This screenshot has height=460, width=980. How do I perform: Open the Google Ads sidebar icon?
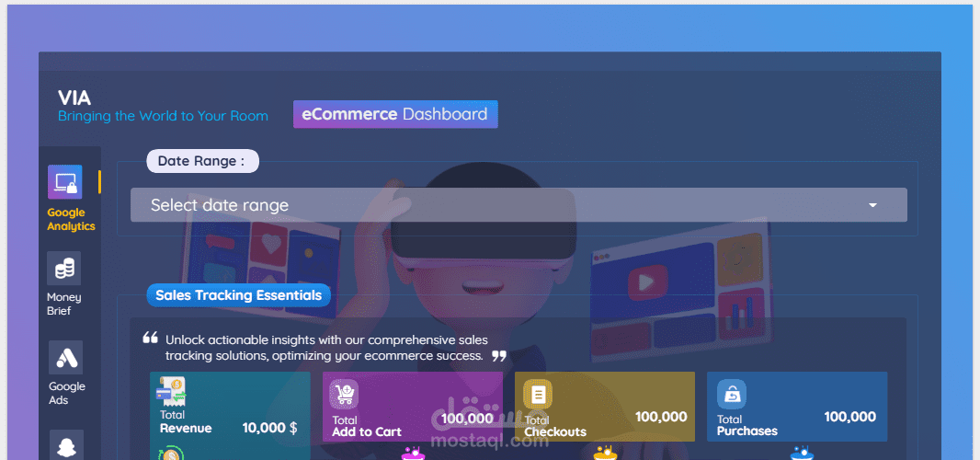65,357
